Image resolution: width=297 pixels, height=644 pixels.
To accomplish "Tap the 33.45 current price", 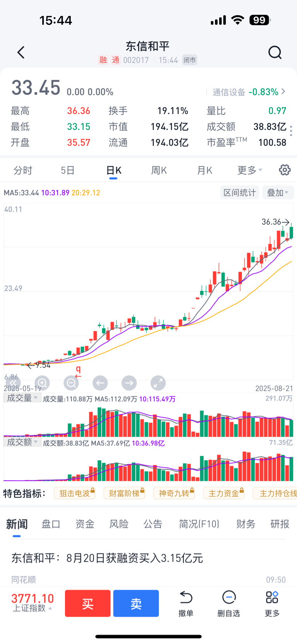I will (x=36, y=87).
